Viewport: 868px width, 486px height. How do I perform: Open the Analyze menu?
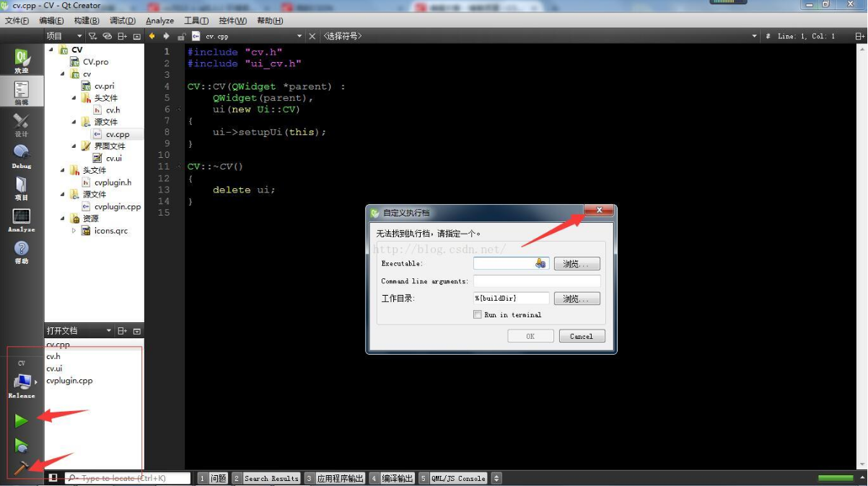(159, 21)
